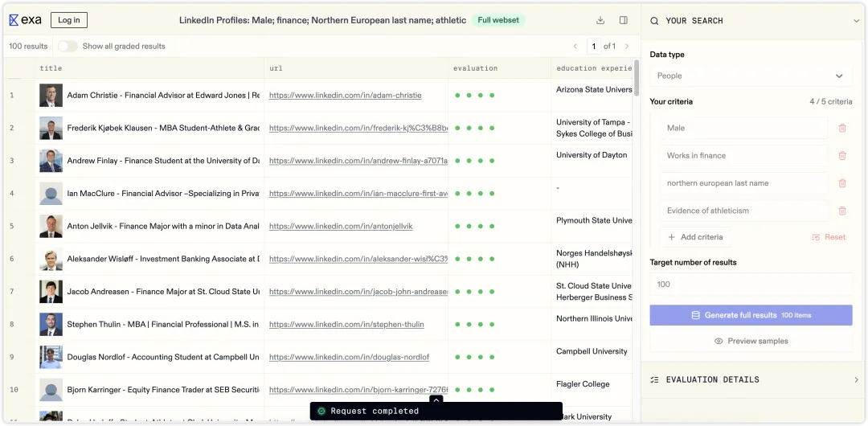
Task: Click evaluation dots for Stephen Thulin row
Action: [474, 324]
